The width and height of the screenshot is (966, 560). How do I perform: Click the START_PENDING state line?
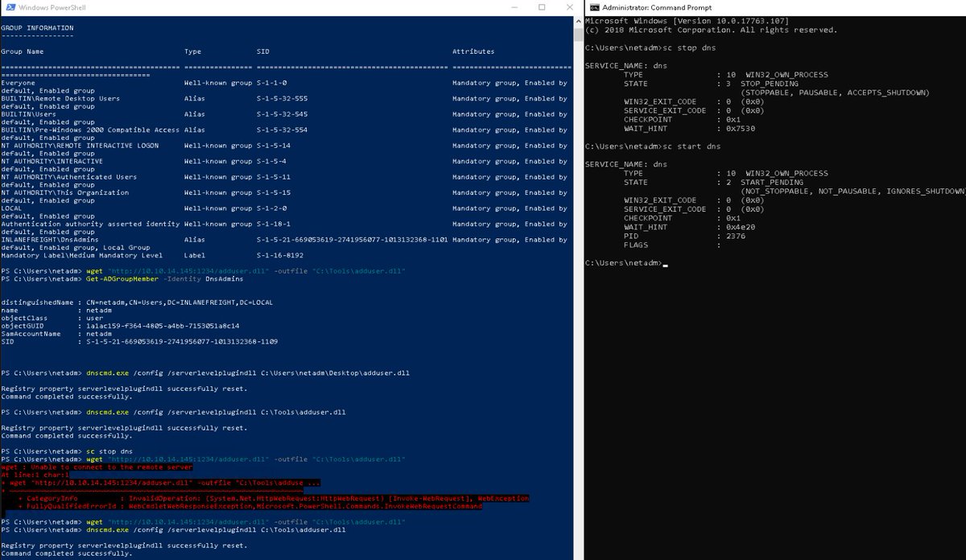click(713, 183)
